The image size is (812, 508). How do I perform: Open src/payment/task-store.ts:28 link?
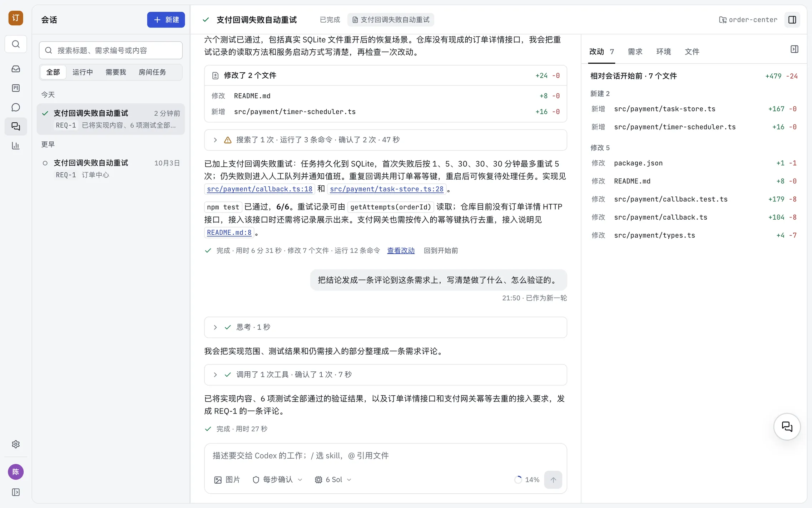pyautogui.click(x=386, y=189)
